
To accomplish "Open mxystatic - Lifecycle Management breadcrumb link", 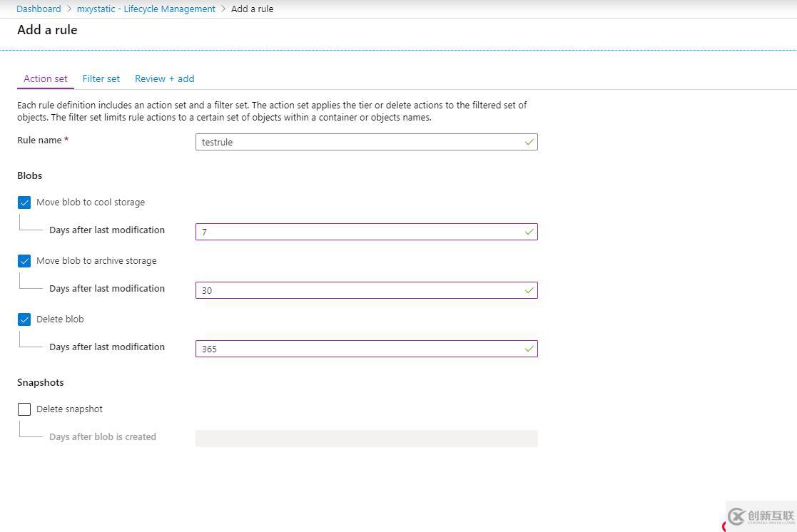I will click(x=146, y=9).
